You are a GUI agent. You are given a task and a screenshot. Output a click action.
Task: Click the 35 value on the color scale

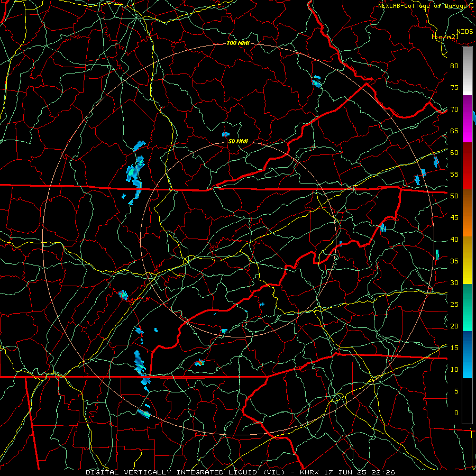(454, 261)
